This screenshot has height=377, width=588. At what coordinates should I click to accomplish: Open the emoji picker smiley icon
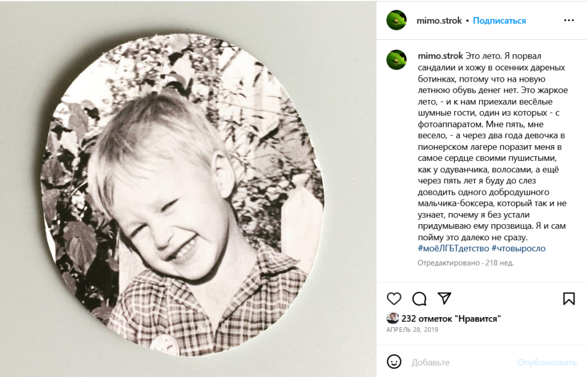[x=394, y=362]
